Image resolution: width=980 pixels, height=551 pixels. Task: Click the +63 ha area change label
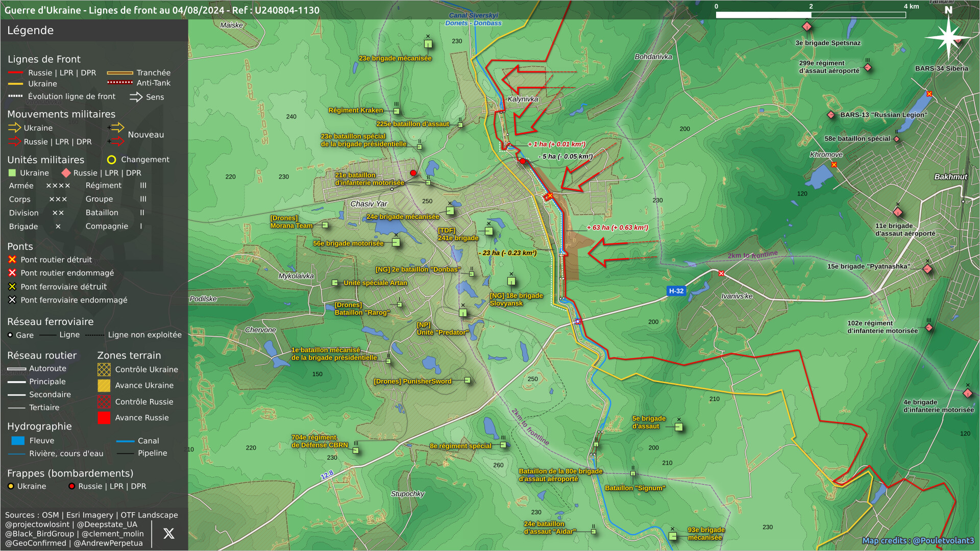[x=617, y=228]
